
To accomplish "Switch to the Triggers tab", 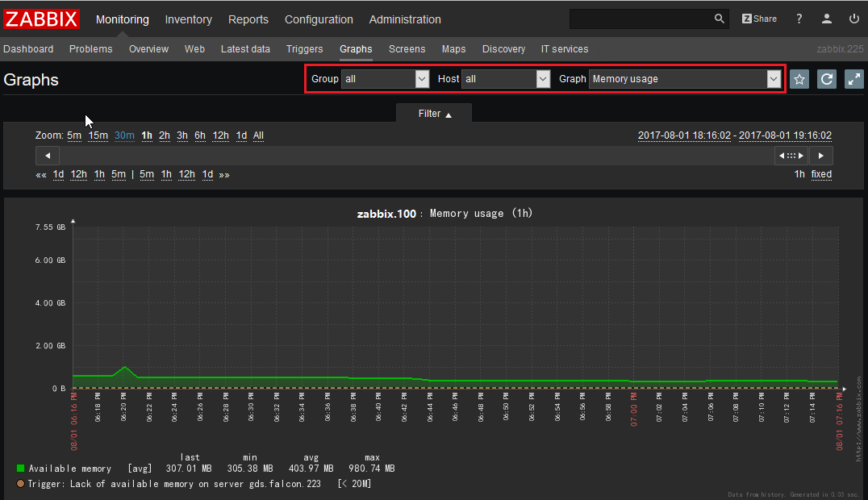I will [x=304, y=49].
